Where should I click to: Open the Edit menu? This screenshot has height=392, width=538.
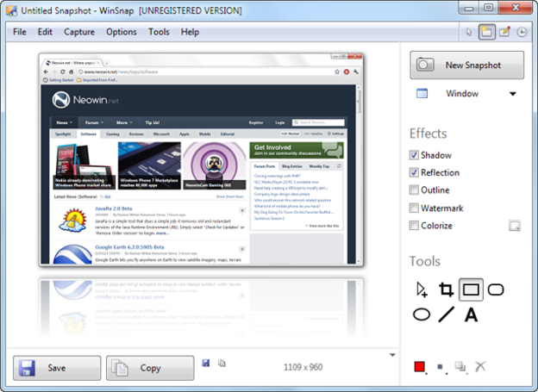[x=45, y=32]
